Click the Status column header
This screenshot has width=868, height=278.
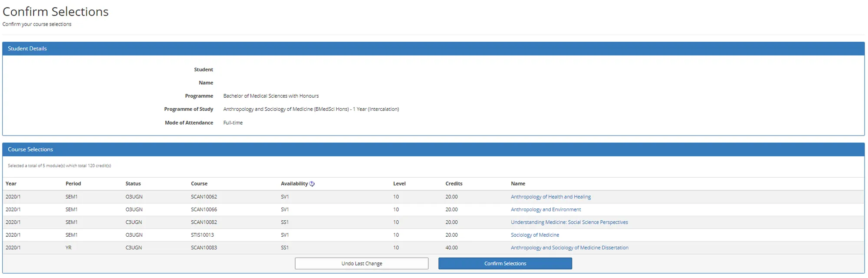[133, 184]
